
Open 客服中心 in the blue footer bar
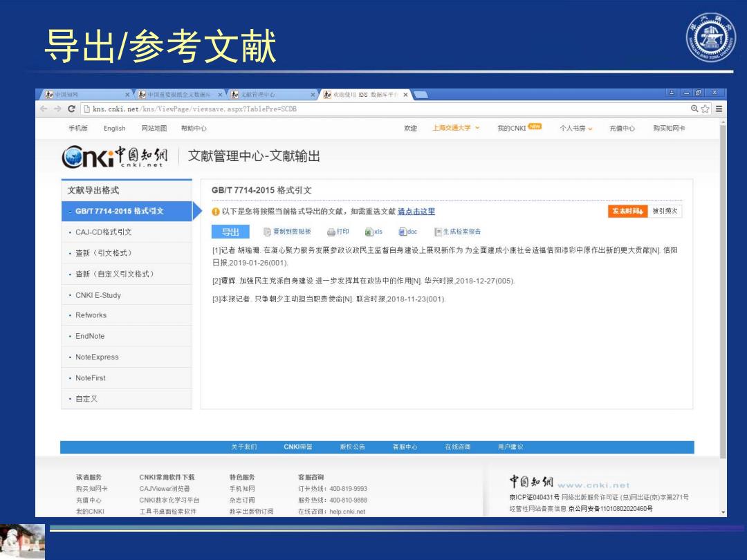click(x=405, y=447)
